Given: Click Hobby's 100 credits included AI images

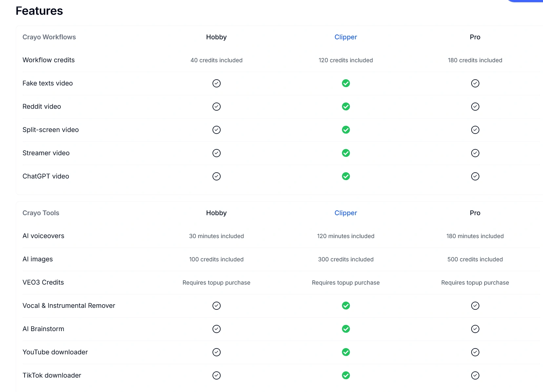Looking at the screenshot, I should [216, 259].
